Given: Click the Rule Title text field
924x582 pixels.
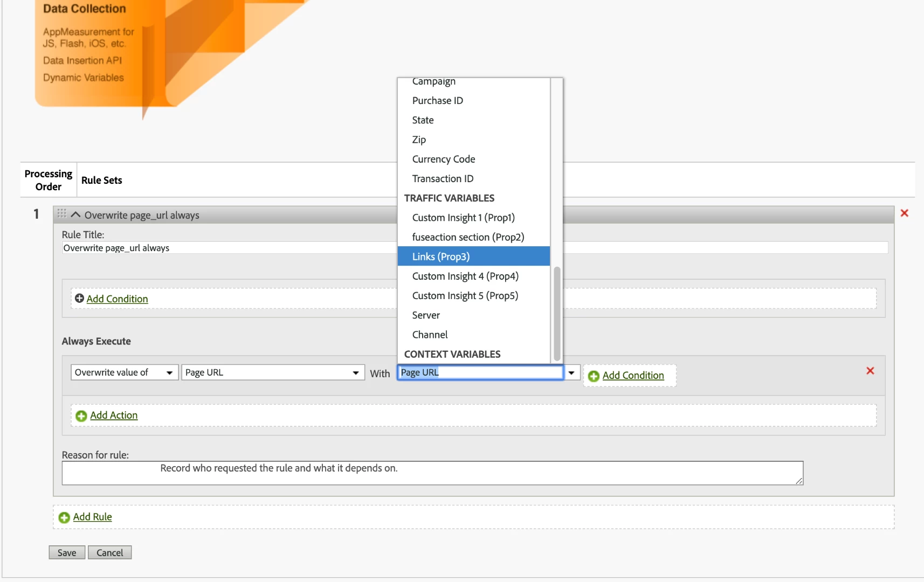Looking at the screenshot, I should click(x=474, y=248).
